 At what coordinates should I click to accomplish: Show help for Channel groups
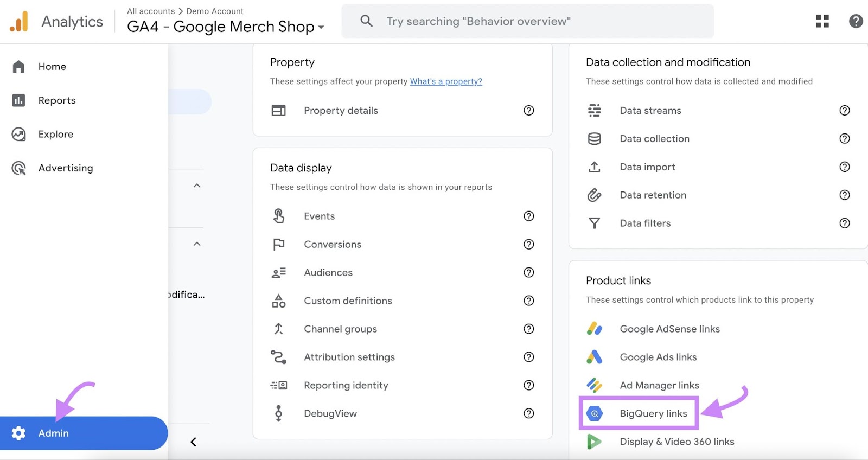(x=529, y=329)
